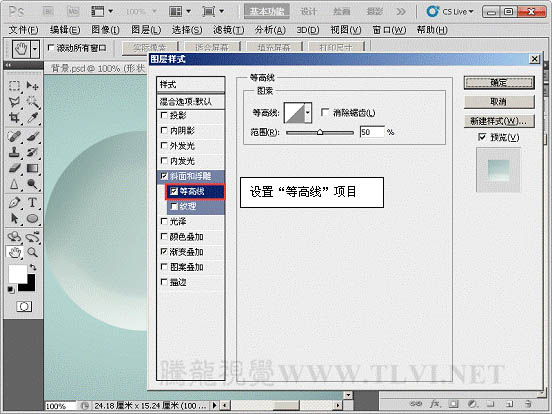Enable the 投影 (Drop Shadow) checkbox

coord(164,115)
